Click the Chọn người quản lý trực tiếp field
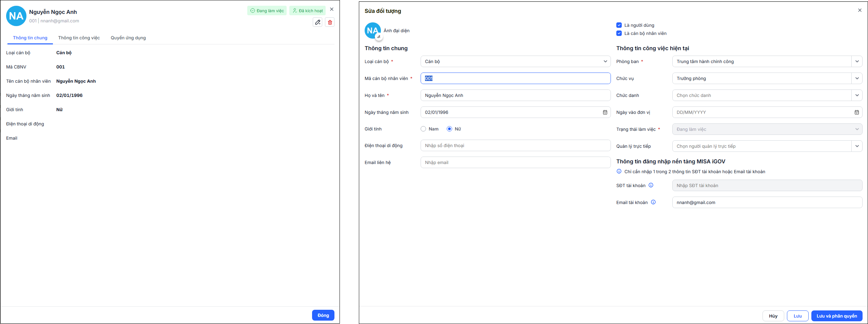 pos(762,146)
